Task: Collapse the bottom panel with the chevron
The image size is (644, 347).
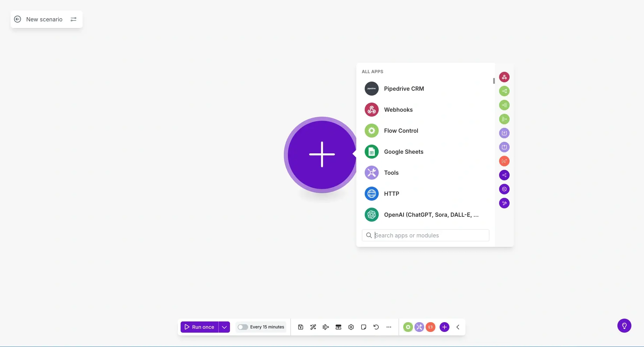Action: [458, 327]
